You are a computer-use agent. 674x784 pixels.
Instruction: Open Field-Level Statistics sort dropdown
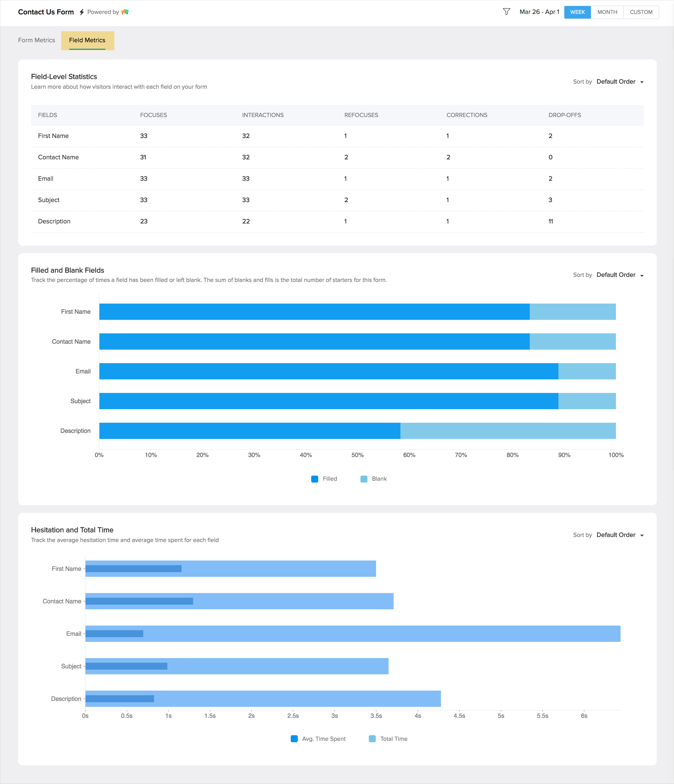pyautogui.click(x=619, y=82)
